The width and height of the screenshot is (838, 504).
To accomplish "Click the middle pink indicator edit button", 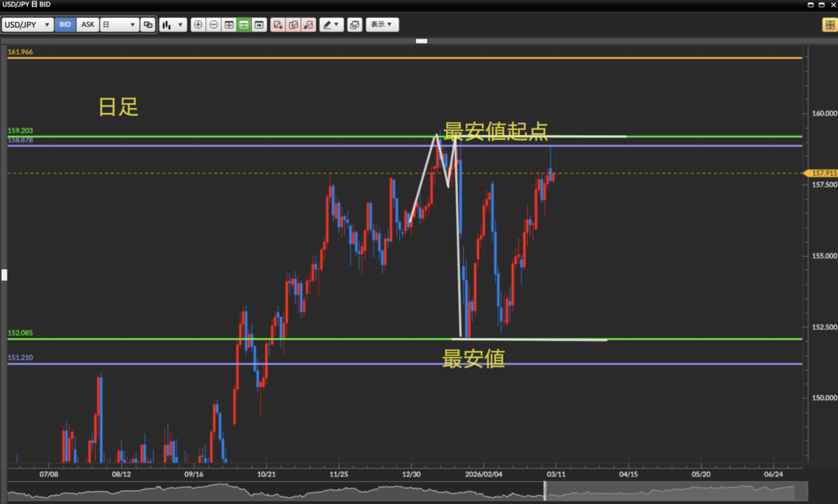I will (293, 25).
